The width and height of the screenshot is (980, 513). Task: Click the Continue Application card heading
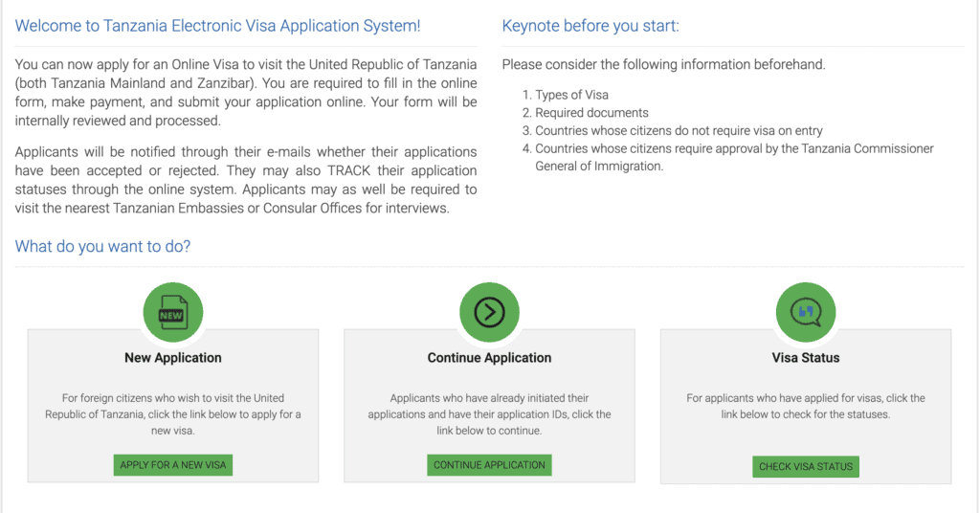(489, 358)
